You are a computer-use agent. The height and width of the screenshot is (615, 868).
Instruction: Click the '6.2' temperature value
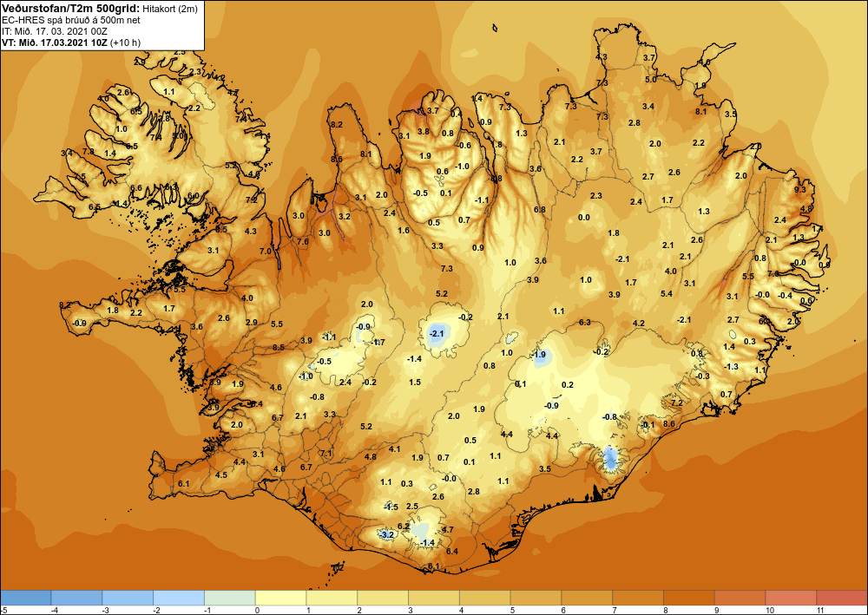(x=404, y=526)
